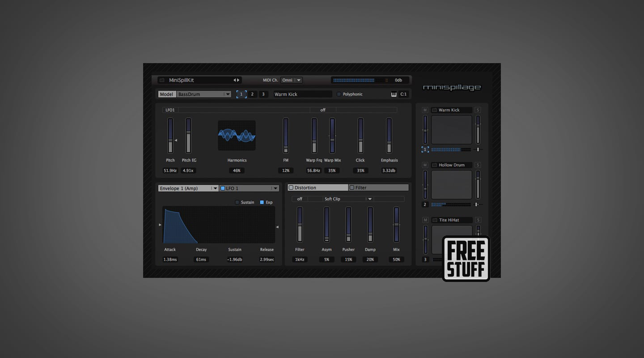644x358 pixels.
Task: Trigger the Hollow Drum pad
Action: [451, 185]
